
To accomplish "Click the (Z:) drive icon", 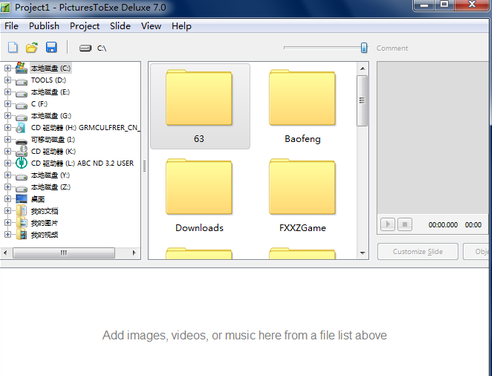I will (x=21, y=188).
